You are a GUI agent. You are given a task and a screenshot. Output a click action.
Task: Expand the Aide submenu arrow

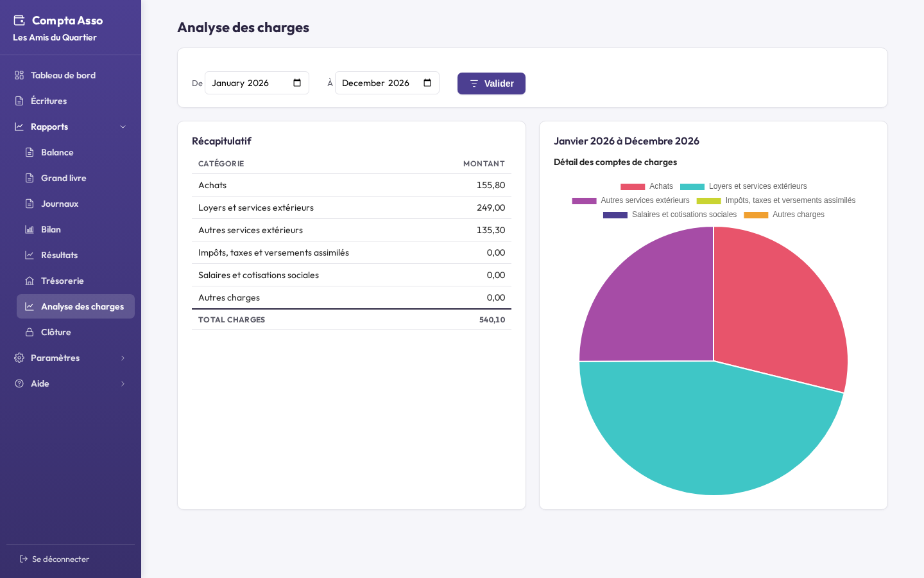pyautogui.click(x=123, y=383)
